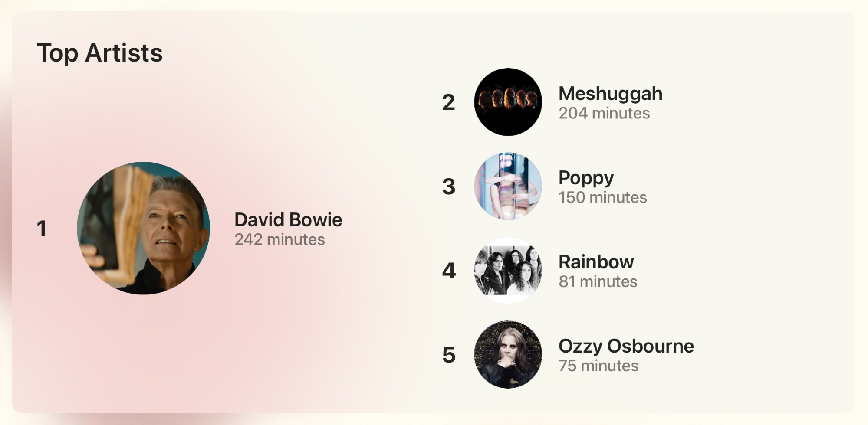
Task: Select the Poppy artist picture
Action: pyautogui.click(x=508, y=186)
